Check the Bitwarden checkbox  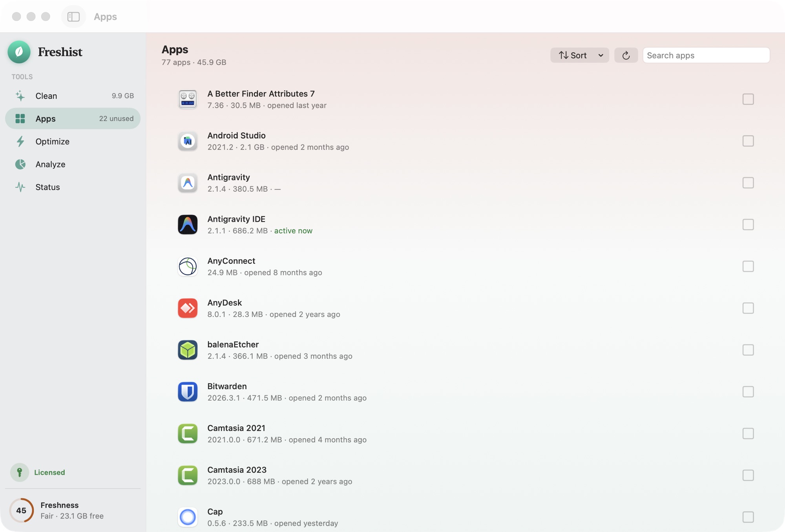pos(748,392)
